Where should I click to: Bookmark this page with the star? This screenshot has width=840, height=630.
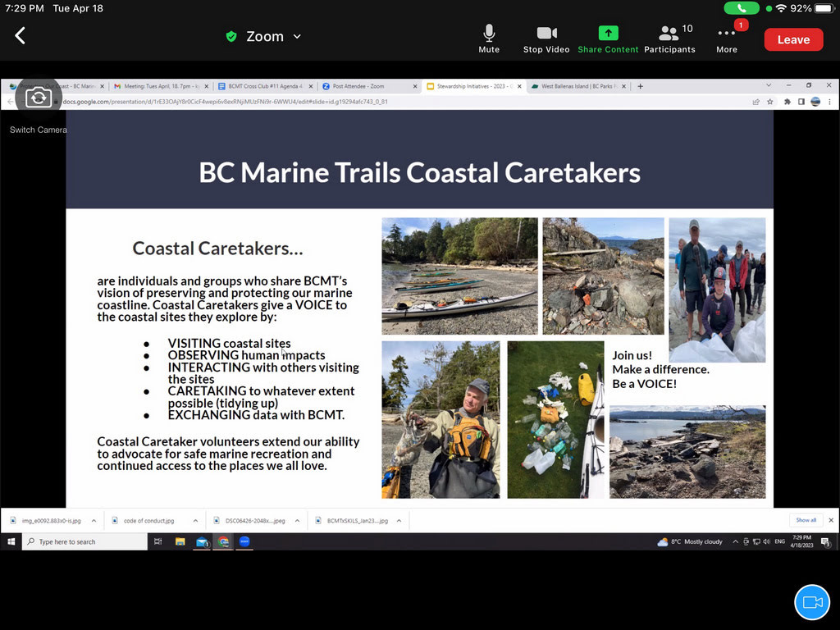pyautogui.click(x=769, y=102)
